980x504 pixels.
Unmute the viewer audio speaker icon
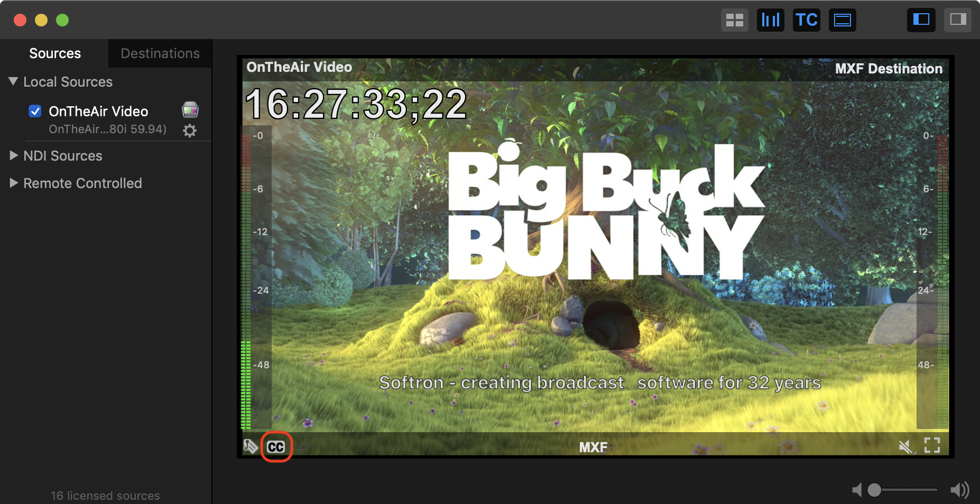905,447
